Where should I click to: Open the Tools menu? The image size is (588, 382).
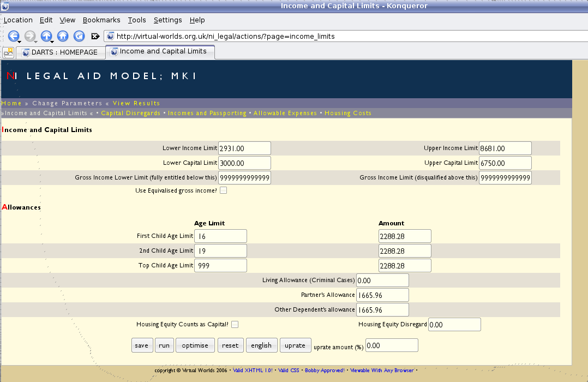pos(136,20)
